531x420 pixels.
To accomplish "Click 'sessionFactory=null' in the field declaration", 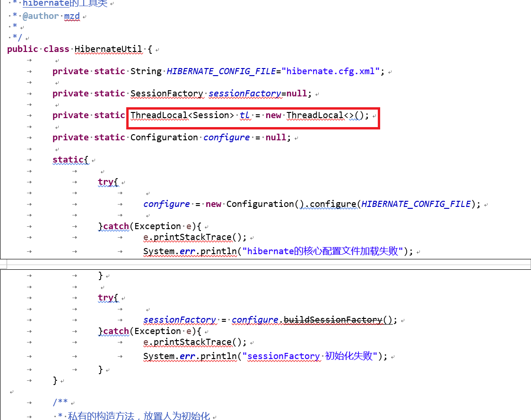I will tap(257, 94).
